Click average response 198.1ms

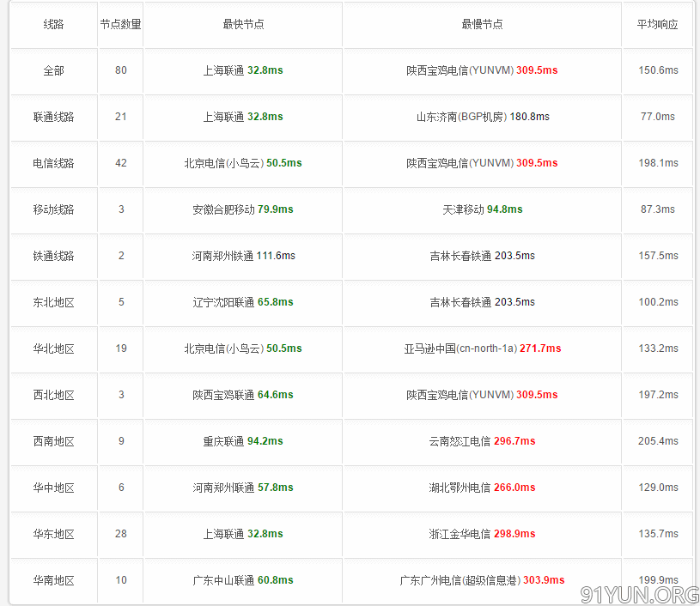pos(659,163)
